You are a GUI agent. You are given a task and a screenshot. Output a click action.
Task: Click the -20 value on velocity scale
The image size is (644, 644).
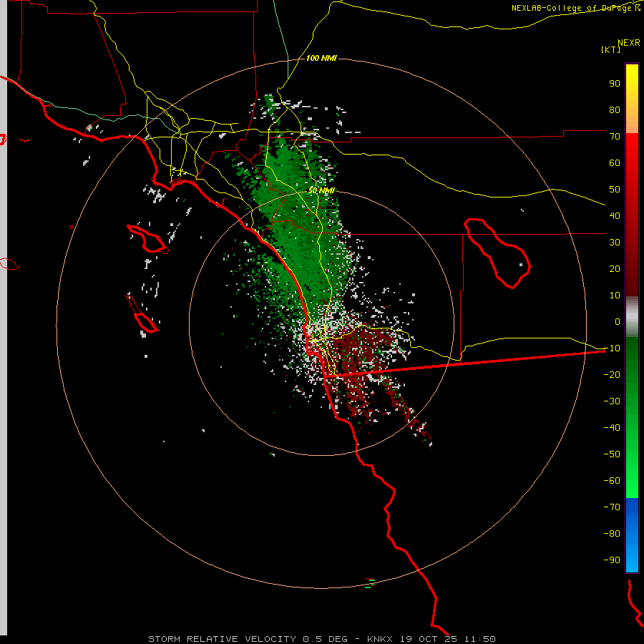(612, 375)
